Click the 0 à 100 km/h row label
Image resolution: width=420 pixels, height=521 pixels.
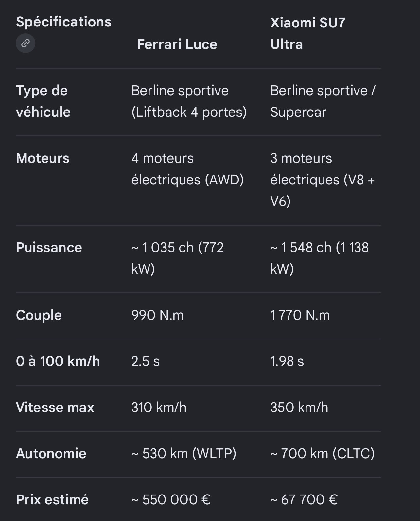pos(58,361)
